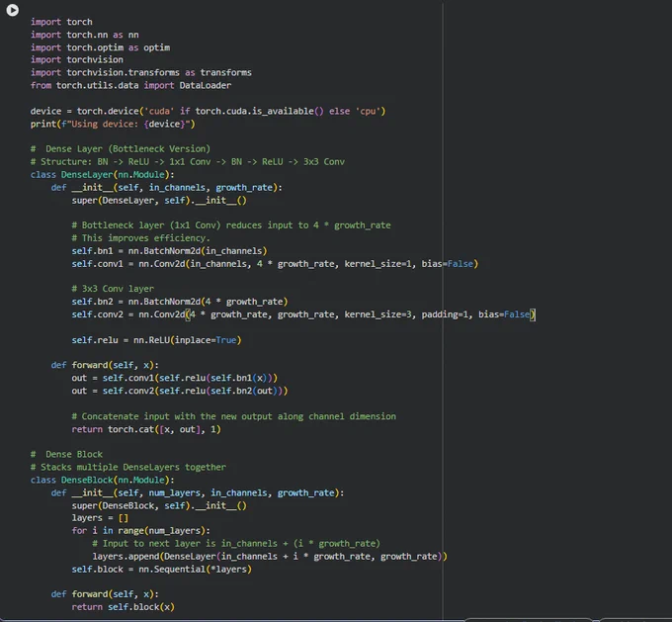This screenshot has width=672, height=622.
Task: Click the comment starting '# Structure: BN -> ReLU'
Action: pyautogui.click(x=188, y=162)
